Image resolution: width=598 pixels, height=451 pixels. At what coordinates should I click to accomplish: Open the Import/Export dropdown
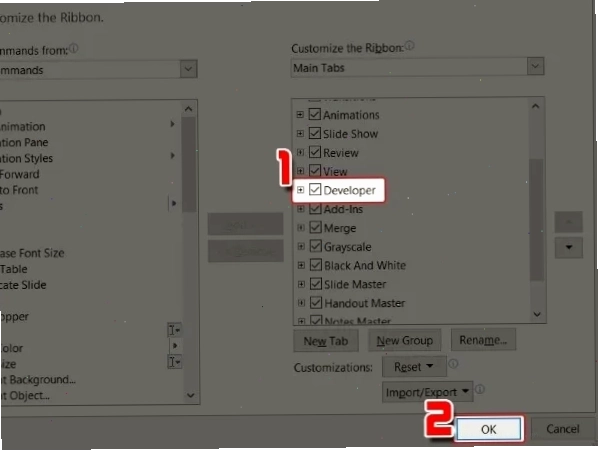point(428,392)
